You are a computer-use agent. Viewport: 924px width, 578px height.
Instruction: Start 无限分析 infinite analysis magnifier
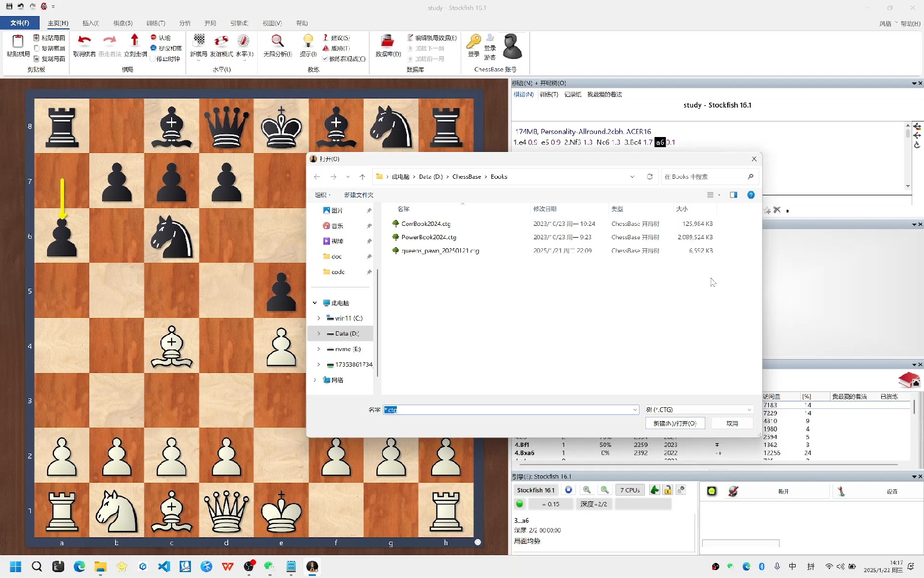click(x=277, y=41)
